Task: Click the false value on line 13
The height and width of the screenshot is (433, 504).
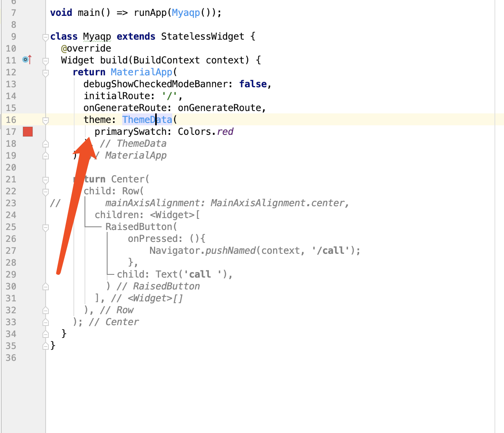Action: tap(253, 84)
